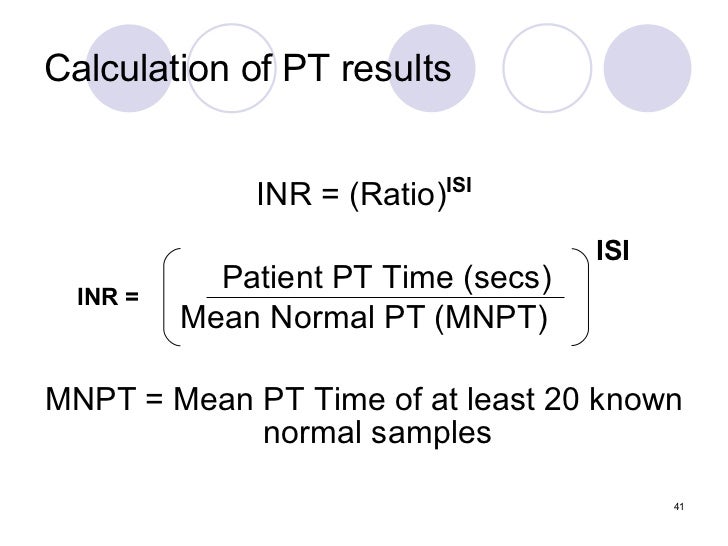Click the large left bracket of the fraction
728x546 pixels.
click(170, 298)
